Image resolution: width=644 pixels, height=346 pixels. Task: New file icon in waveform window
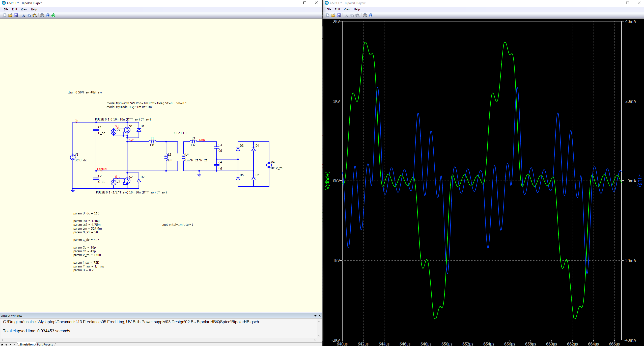(328, 15)
